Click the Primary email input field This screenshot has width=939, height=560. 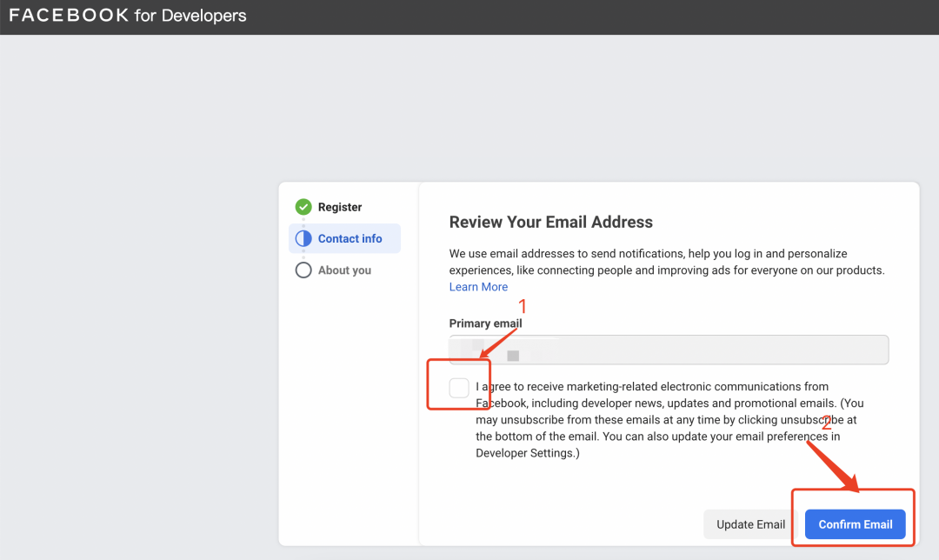(669, 350)
